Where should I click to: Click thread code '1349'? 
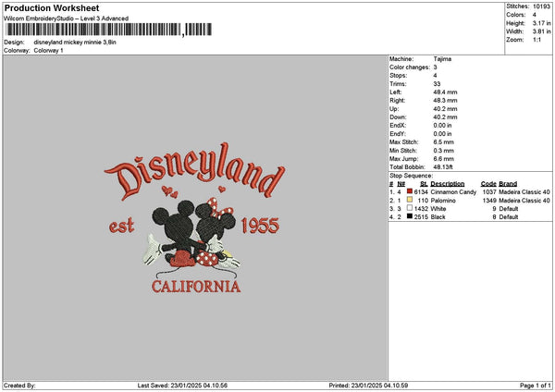489,201
